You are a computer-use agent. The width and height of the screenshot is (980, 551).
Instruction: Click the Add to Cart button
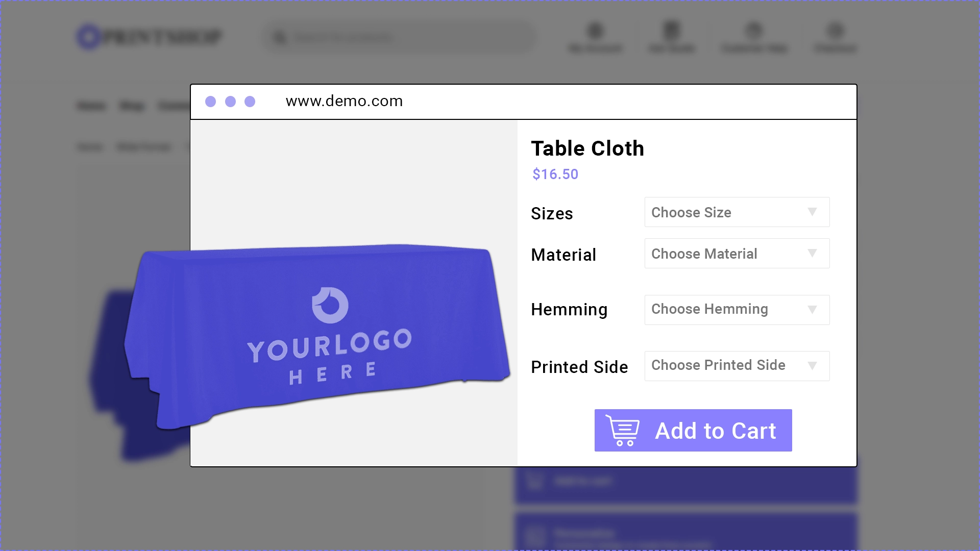(693, 430)
